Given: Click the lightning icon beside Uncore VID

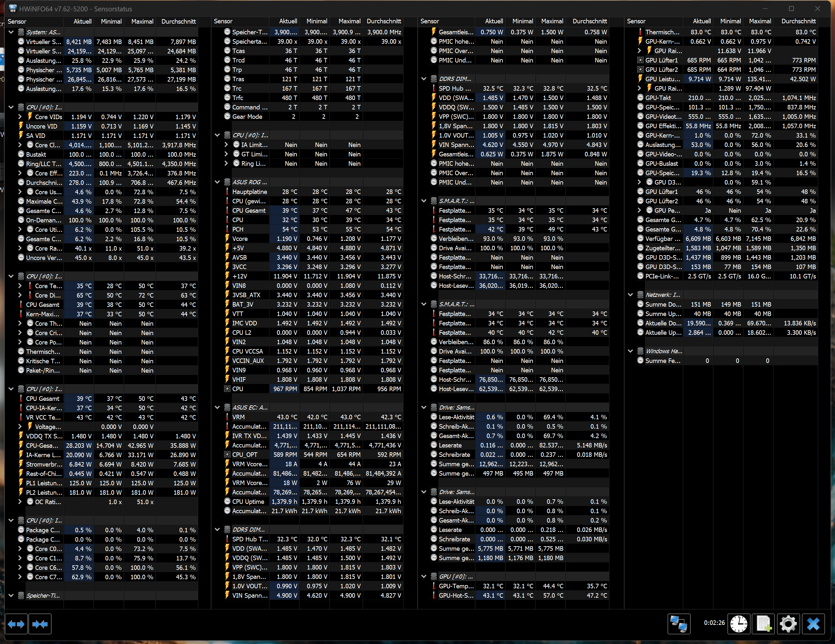Looking at the screenshot, I should pos(21,126).
